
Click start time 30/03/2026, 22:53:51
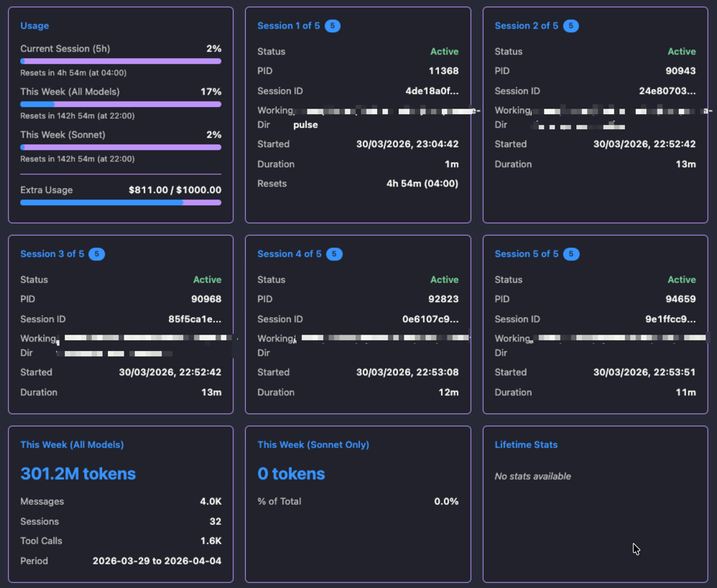point(644,372)
